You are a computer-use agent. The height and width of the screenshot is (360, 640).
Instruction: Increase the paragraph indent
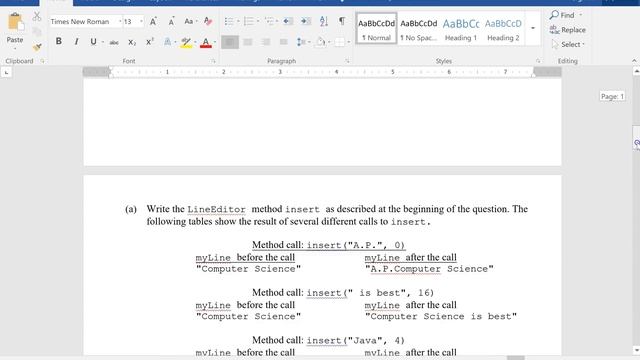[306, 21]
